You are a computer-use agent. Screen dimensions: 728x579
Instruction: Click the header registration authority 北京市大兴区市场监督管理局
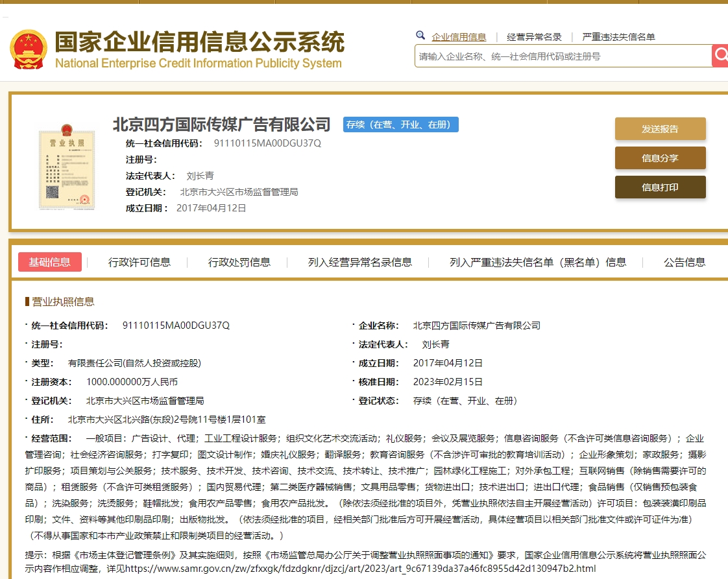point(239,192)
